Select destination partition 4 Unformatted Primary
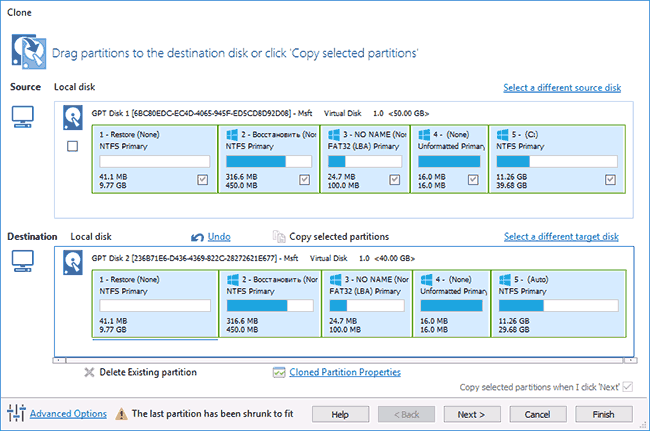The width and height of the screenshot is (650, 431). pyautogui.click(x=451, y=304)
